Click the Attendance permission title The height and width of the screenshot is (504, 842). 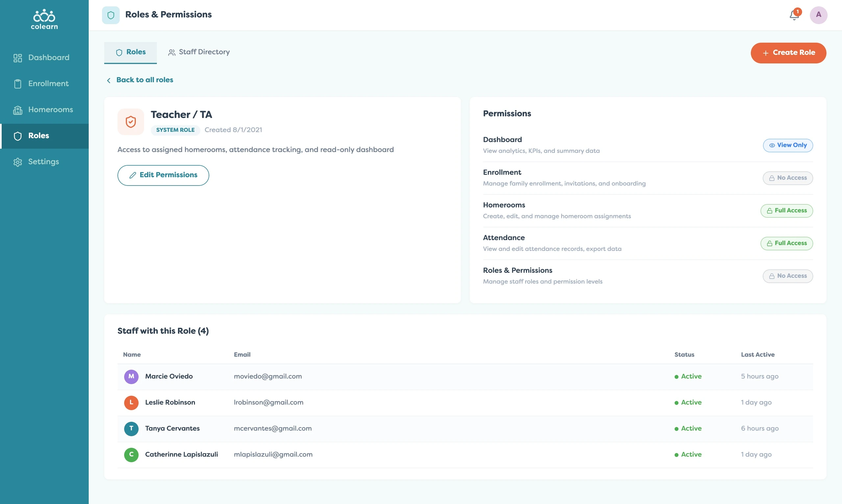(504, 238)
